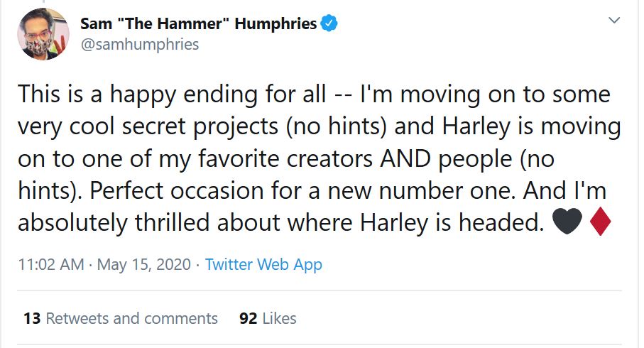View "Retweets and comments" list
The image size is (644, 348).
click(131, 318)
